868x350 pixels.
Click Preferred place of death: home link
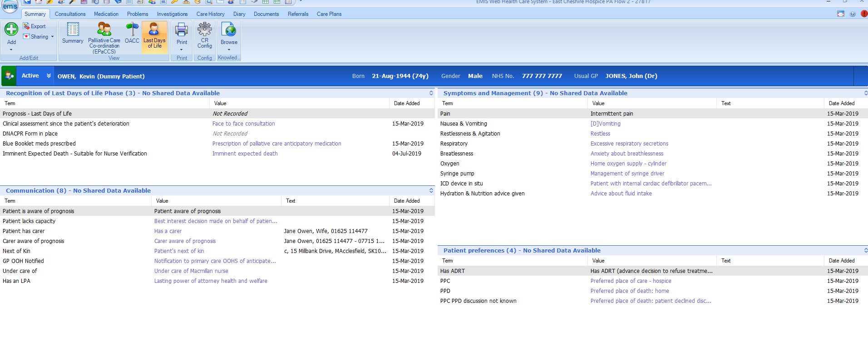pos(630,291)
